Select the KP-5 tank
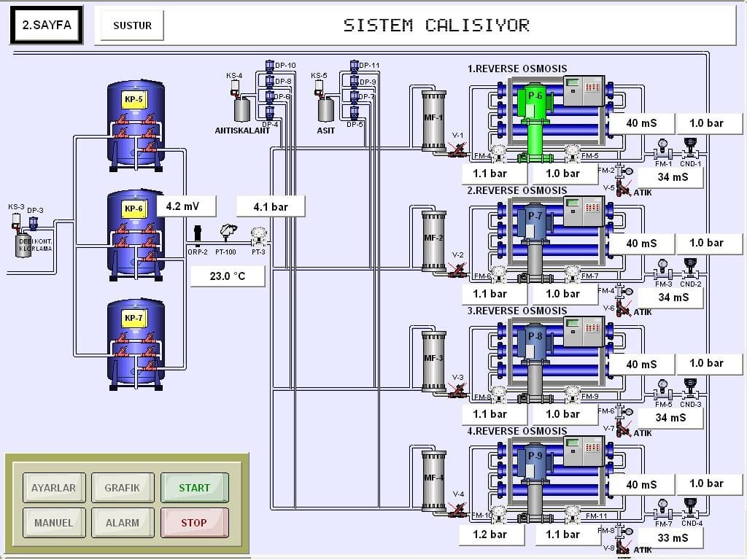The width and height of the screenshot is (747, 560). click(136, 122)
